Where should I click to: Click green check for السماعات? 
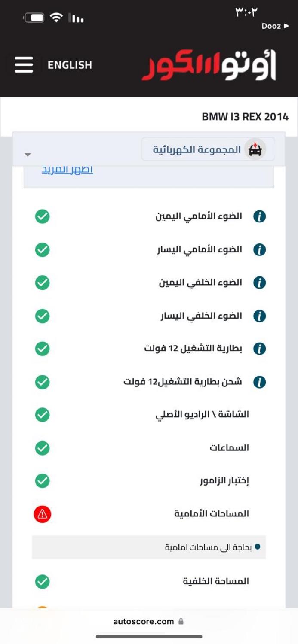pos(42,448)
